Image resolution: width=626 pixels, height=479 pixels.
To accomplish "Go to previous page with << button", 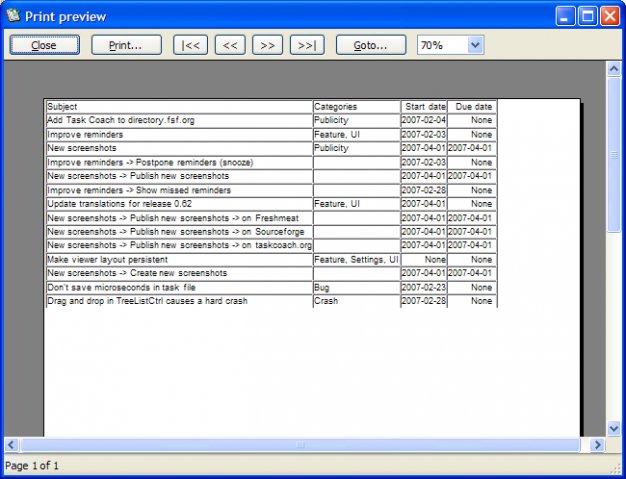I will click(230, 45).
